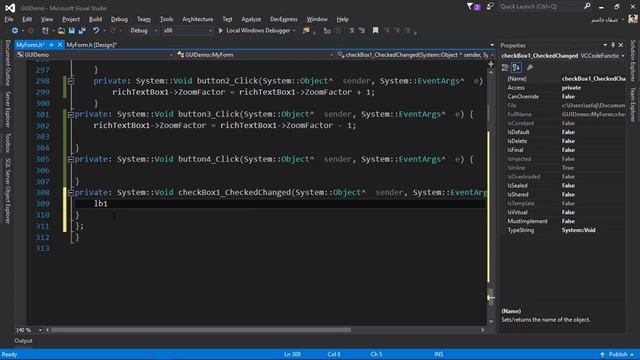Click the Quick Launch magnifier icon

pos(587,6)
